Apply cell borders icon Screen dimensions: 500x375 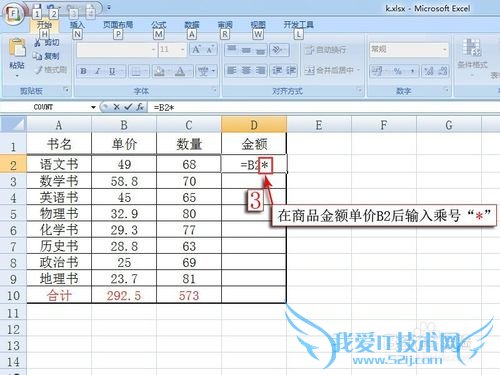pyautogui.click(x=136, y=71)
